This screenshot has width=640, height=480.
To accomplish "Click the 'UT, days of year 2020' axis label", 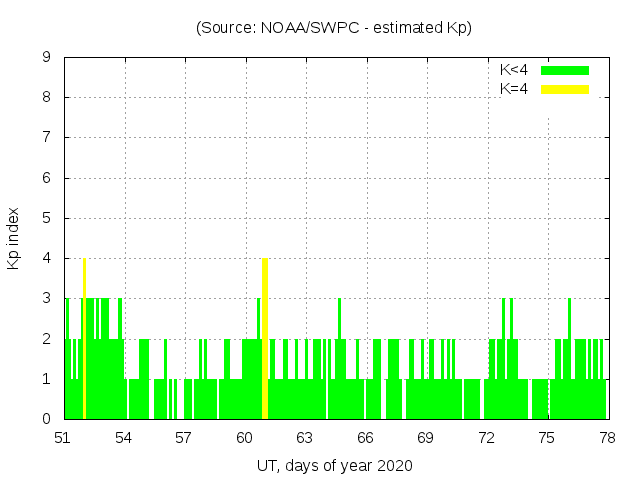I will point(334,465).
